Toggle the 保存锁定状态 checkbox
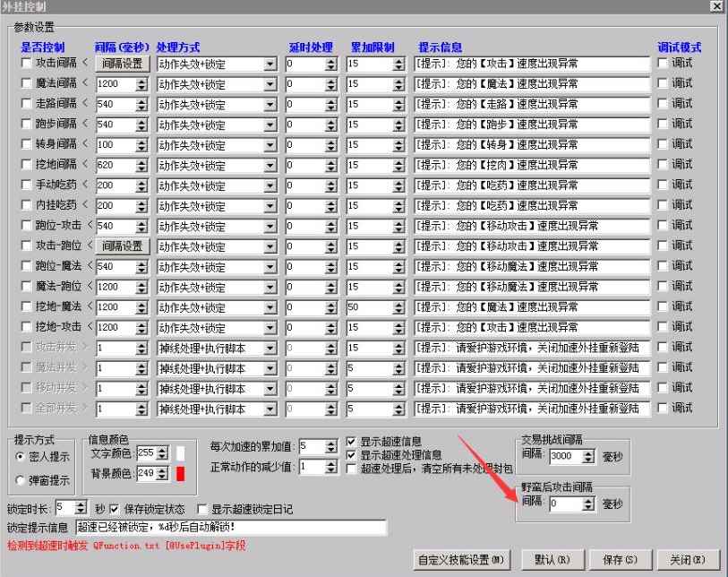This screenshot has width=728, height=577. [115, 509]
